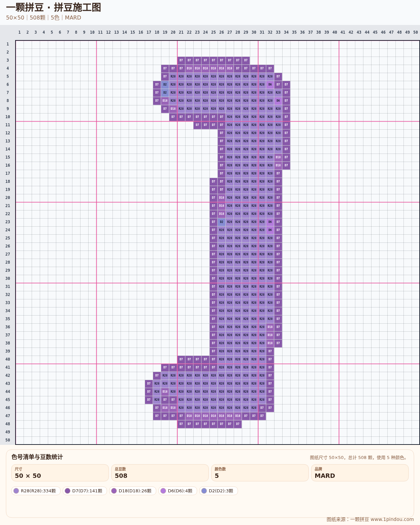Click row header number 41
This screenshot has height=525, width=420.
pyautogui.click(x=8, y=367)
